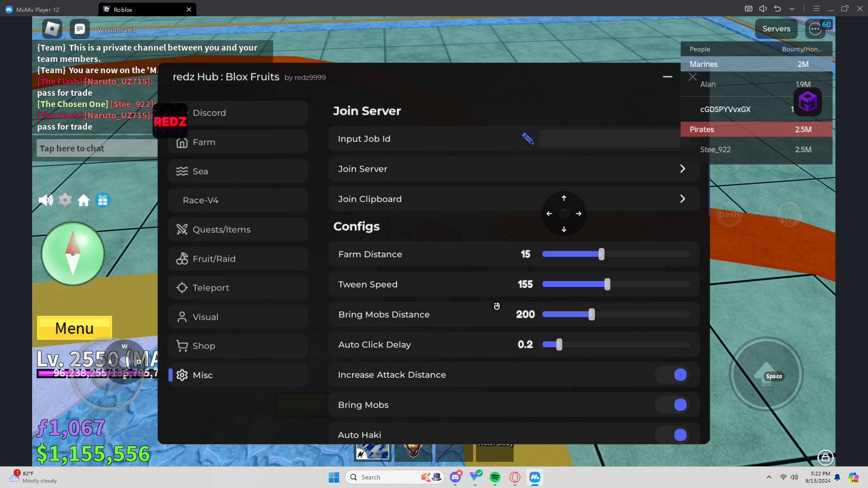The image size is (868, 488).
Task: Click the green compass
Action: [x=73, y=253]
